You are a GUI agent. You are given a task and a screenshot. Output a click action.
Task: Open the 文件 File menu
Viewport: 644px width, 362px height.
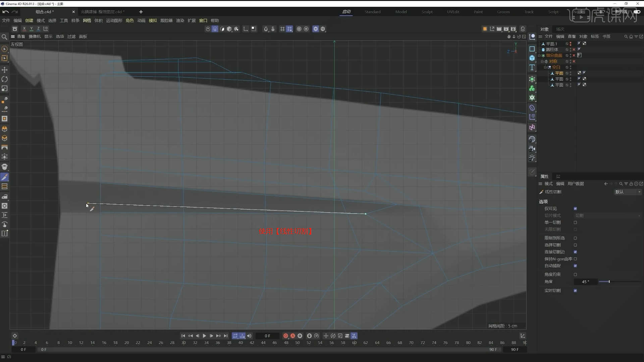coord(6,20)
